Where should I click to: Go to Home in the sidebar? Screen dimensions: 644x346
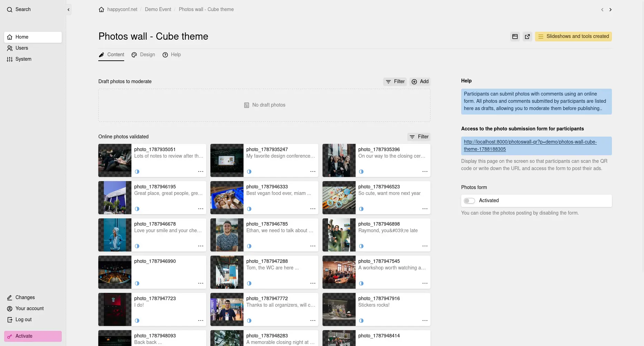coord(33,37)
